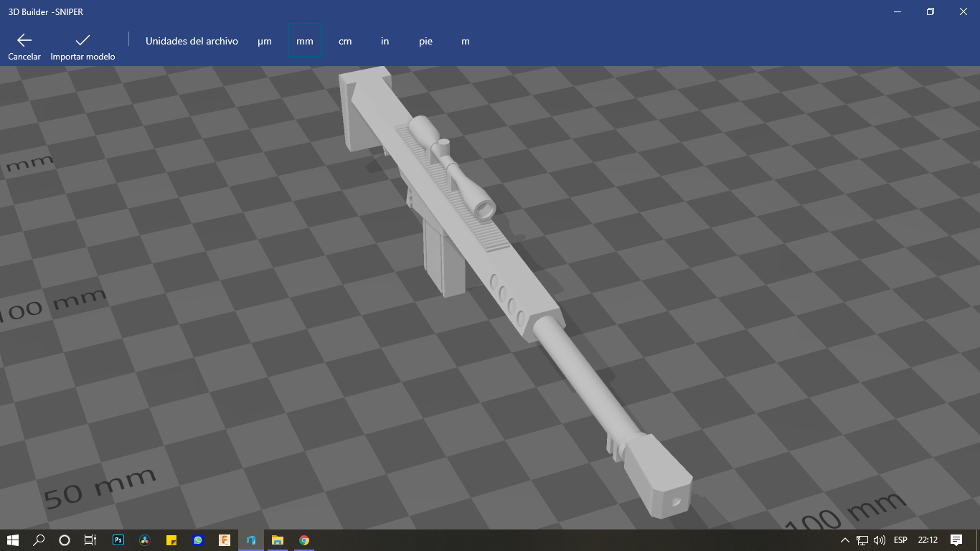Select mm as the file unit
The width and height of the screenshot is (980, 551).
[x=304, y=41]
